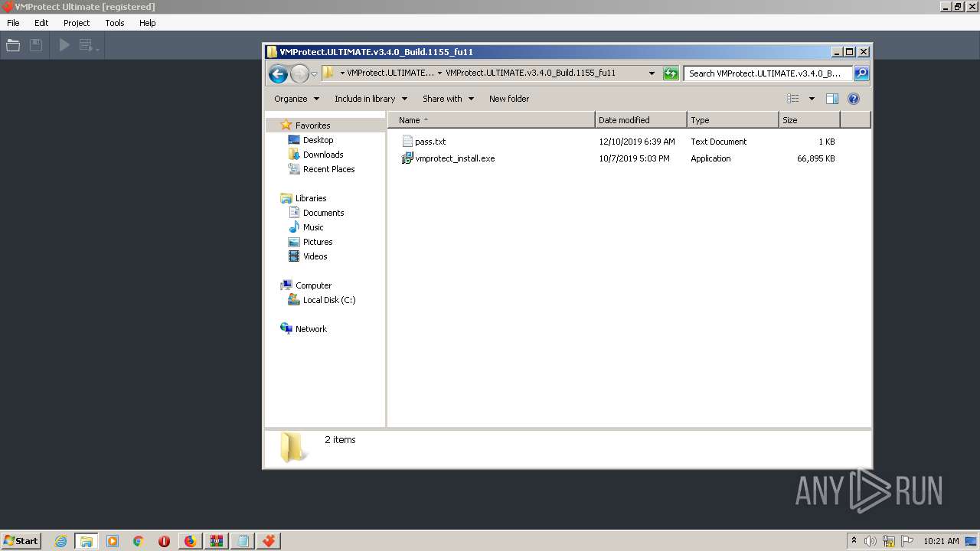980x551 pixels.
Task: Open the File menu in VMProtect
Action: tap(13, 23)
